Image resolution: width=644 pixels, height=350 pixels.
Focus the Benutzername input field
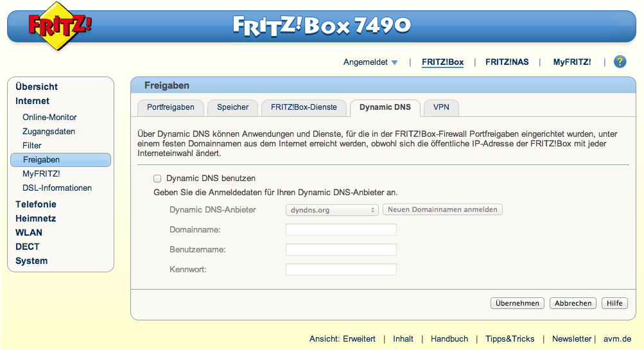coord(342,249)
